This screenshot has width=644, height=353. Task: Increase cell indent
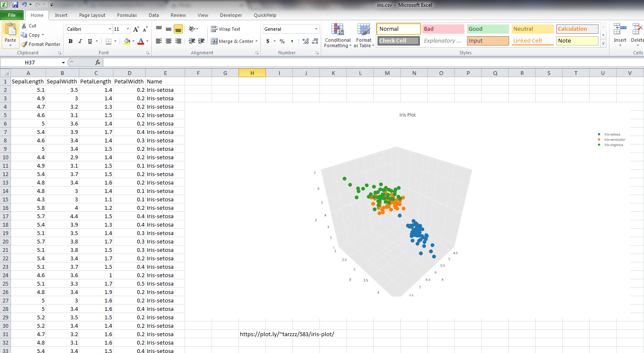tap(201, 41)
